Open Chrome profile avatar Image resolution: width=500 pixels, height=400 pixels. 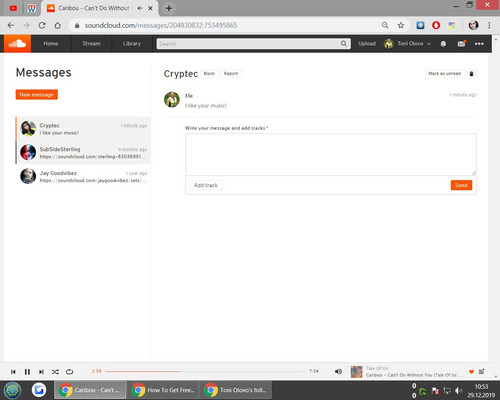click(473, 25)
